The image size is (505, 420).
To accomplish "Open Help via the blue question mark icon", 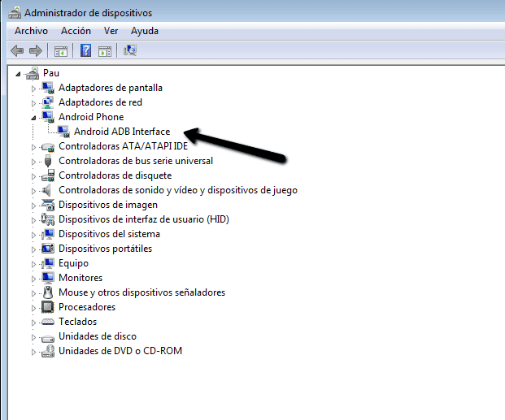I will coord(85,50).
